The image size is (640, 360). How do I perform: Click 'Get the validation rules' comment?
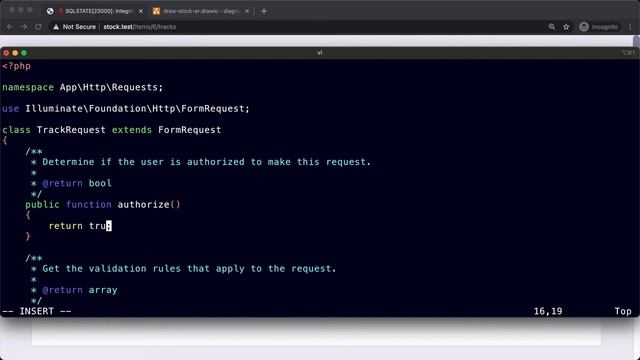(x=189, y=269)
